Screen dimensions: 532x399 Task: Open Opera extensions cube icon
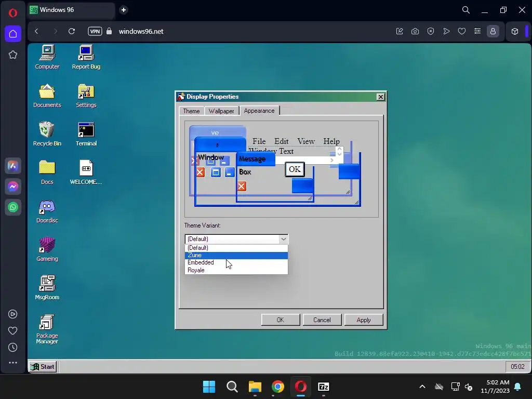click(x=515, y=31)
